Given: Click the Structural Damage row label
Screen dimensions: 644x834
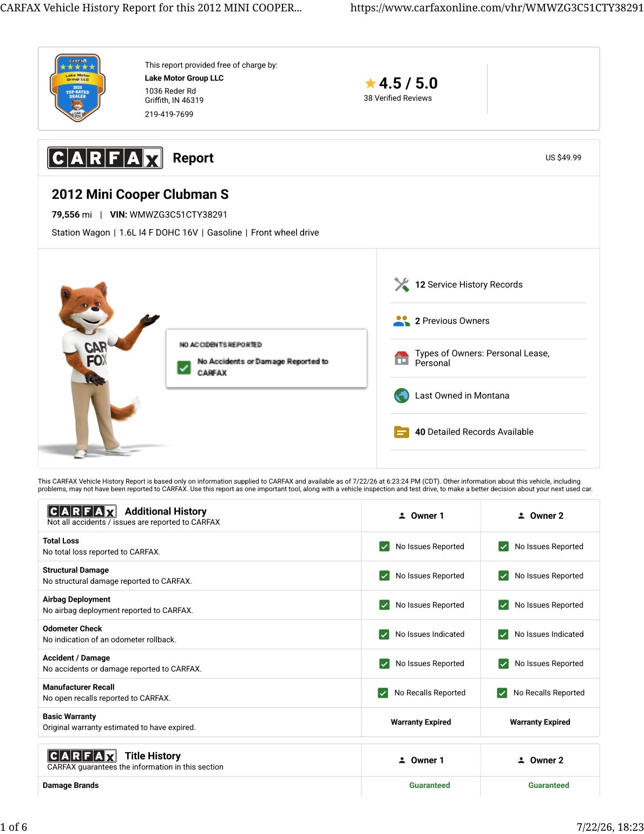Looking at the screenshot, I should point(76,570).
